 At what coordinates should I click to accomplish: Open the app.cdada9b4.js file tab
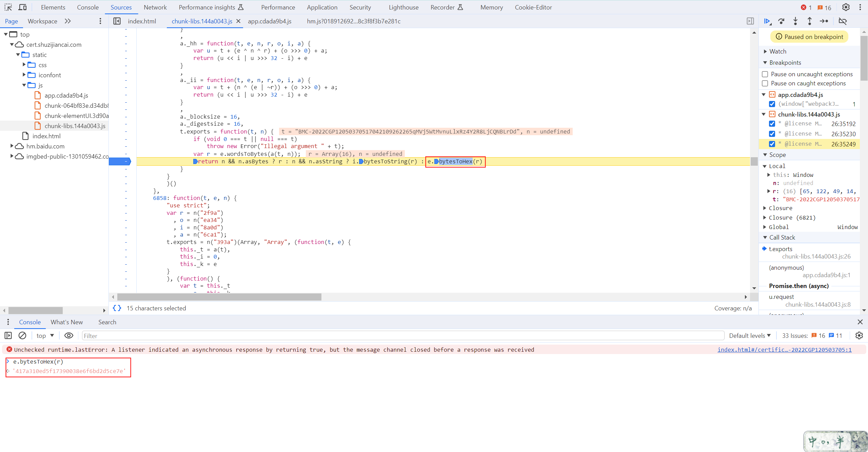(x=270, y=21)
